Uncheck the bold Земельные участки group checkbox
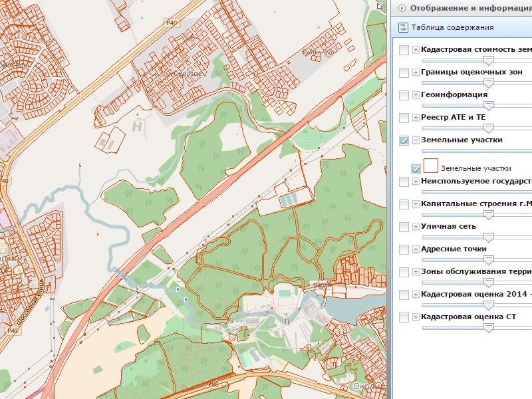This screenshot has height=399, width=532. pos(404,140)
